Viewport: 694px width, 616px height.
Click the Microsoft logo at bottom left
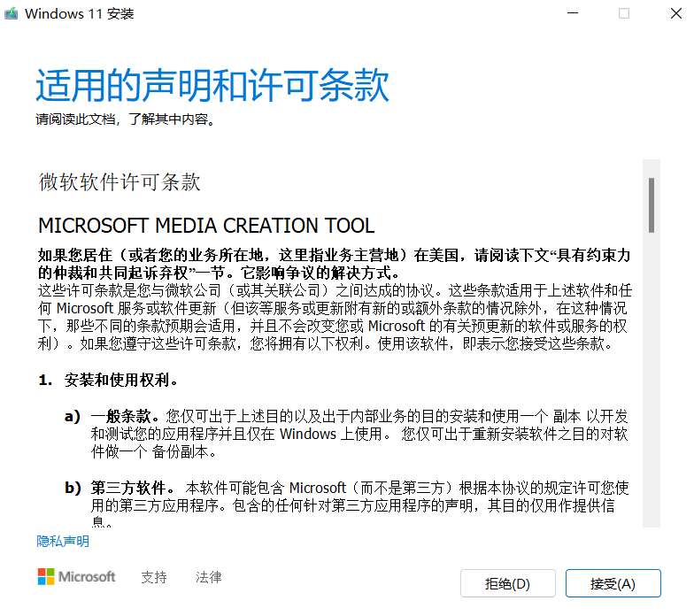pyautogui.click(x=76, y=577)
